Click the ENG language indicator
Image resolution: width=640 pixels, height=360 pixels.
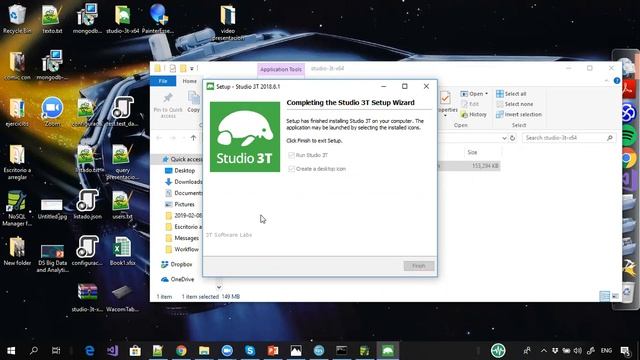coord(606,350)
